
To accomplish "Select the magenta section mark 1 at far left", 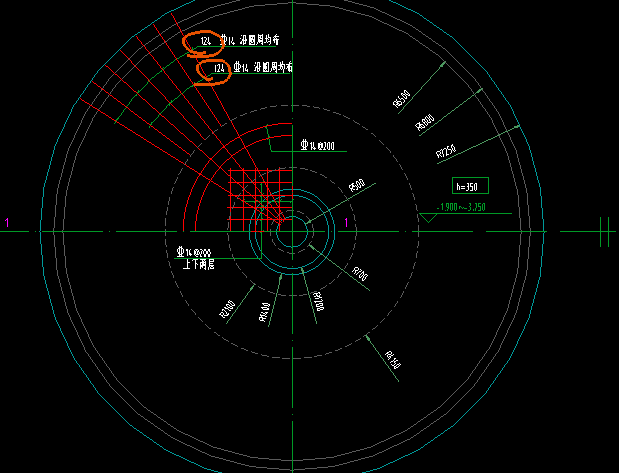I will (7, 223).
